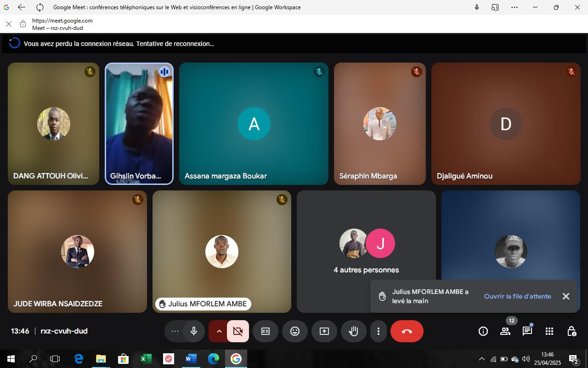Leave the call with red hang-up button
Screen dimensions: 588x368
pyautogui.click(x=407, y=331)
